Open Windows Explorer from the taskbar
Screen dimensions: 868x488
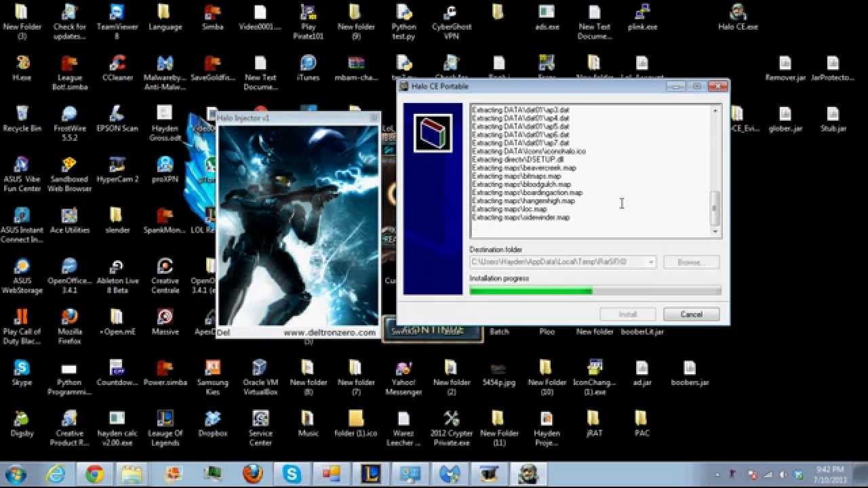click(x=133, y=474)
